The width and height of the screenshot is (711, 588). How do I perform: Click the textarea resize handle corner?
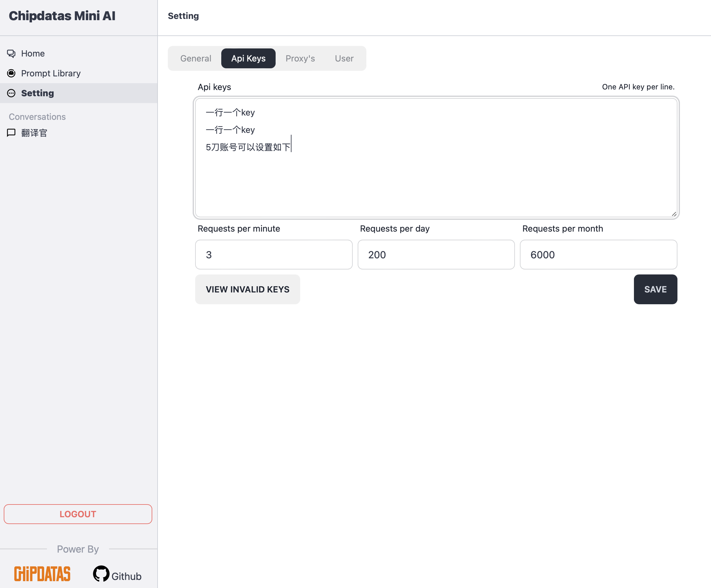(x=674, y=214)
